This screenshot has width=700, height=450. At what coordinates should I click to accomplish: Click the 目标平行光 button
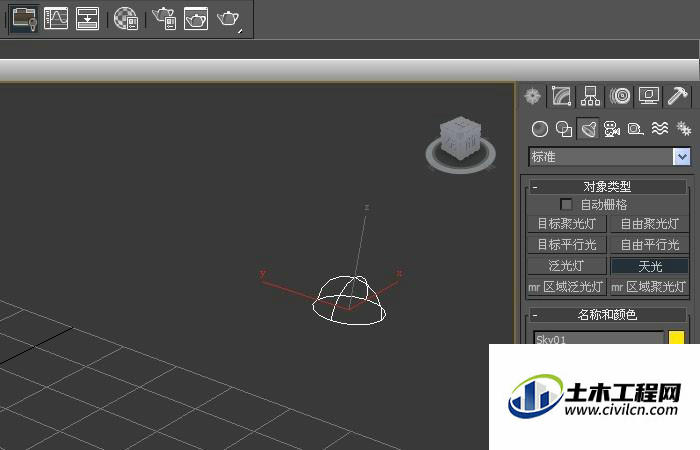567,245
